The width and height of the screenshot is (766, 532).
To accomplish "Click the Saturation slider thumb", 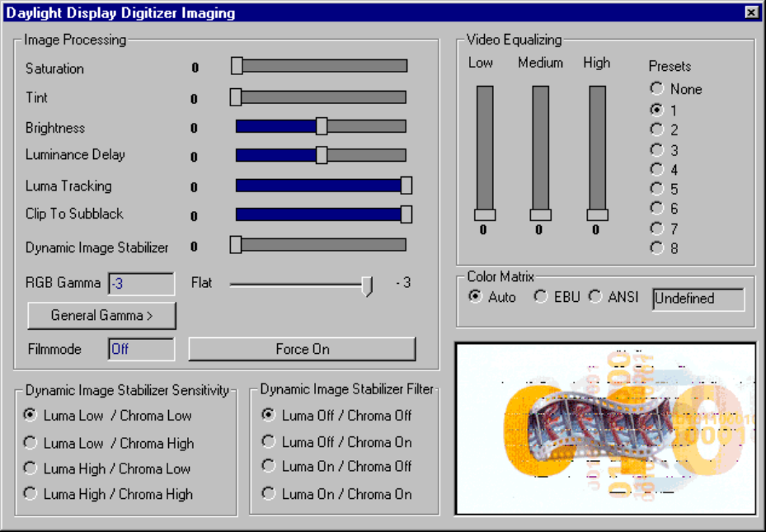I will [x=237, y=65].
